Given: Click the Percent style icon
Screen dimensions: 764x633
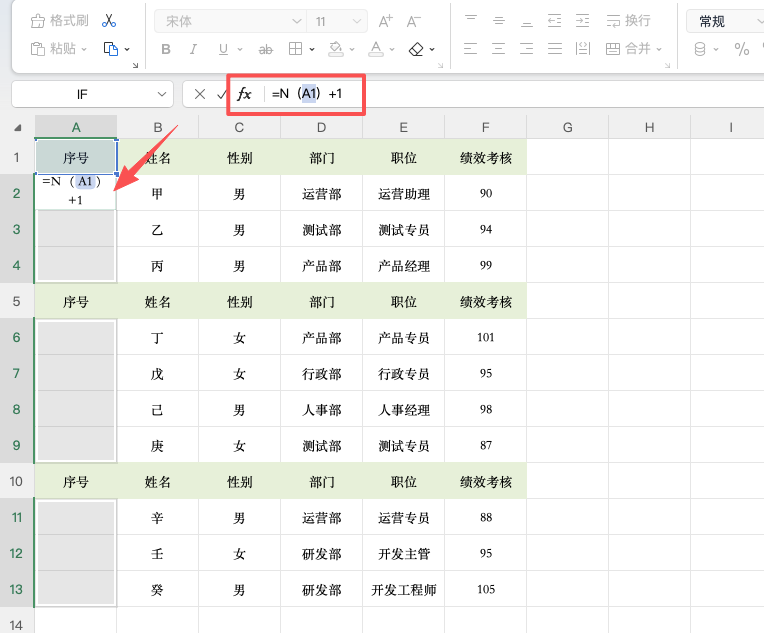Looking at the screenshot, I should (x=742, y=49).
